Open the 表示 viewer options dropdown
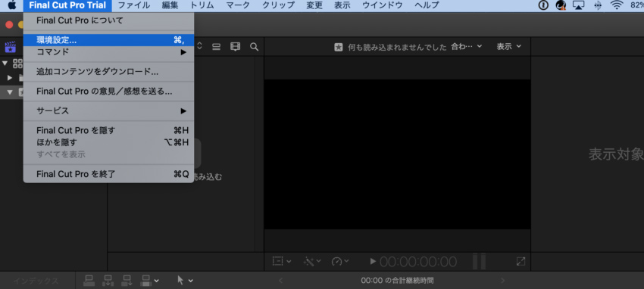This screenshot has width=644, height=289. point(508,46)
